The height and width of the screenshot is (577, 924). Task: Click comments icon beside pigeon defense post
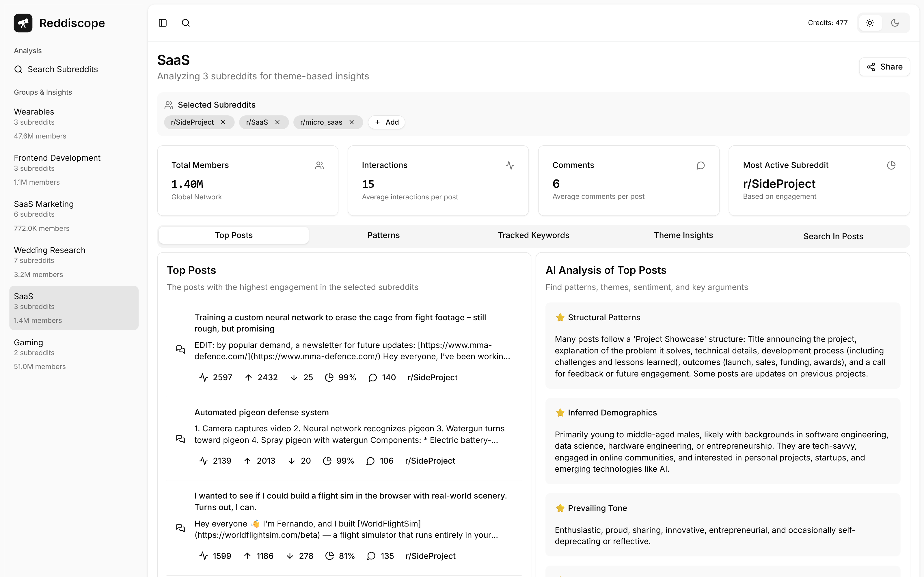click(x=180, y=439)
